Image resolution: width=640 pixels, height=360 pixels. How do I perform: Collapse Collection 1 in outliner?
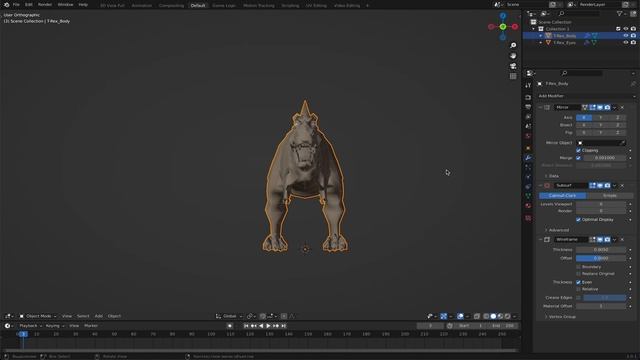coord(533,29)
